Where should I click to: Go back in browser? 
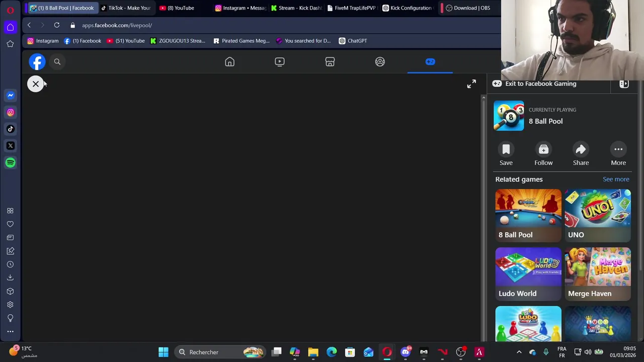29,25
